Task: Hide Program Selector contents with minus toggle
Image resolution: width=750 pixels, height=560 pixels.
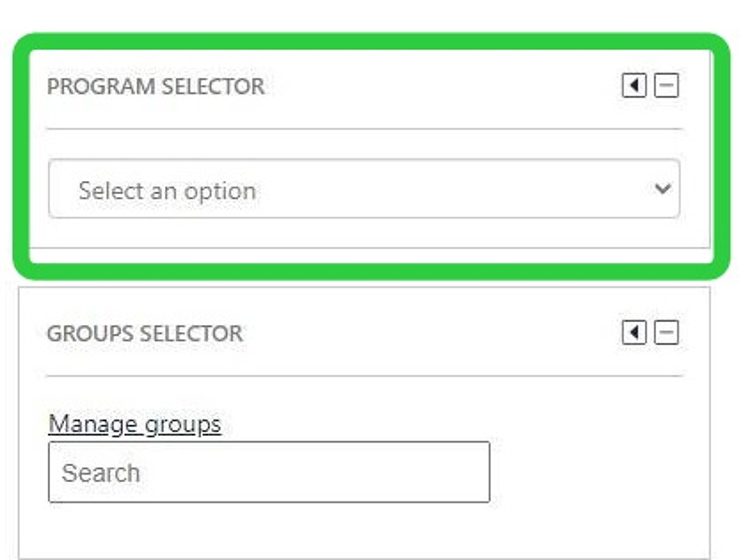Action: pyautogui.click(x=666, y=86)
